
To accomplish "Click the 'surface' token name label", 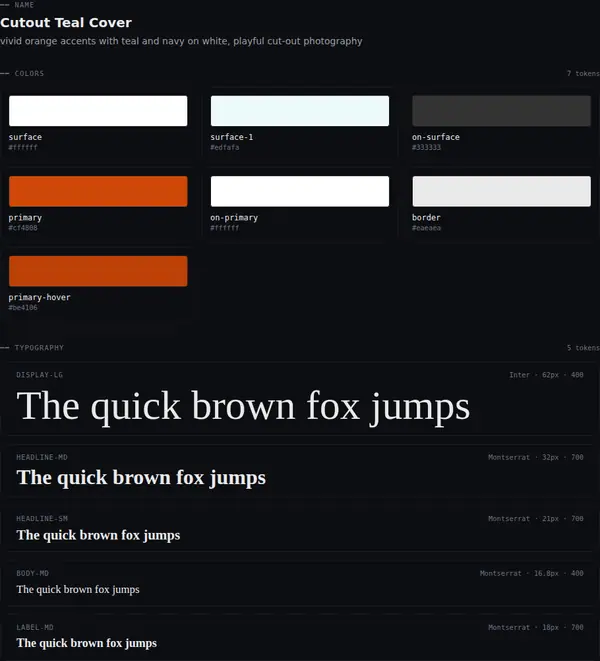I will 25,137.
